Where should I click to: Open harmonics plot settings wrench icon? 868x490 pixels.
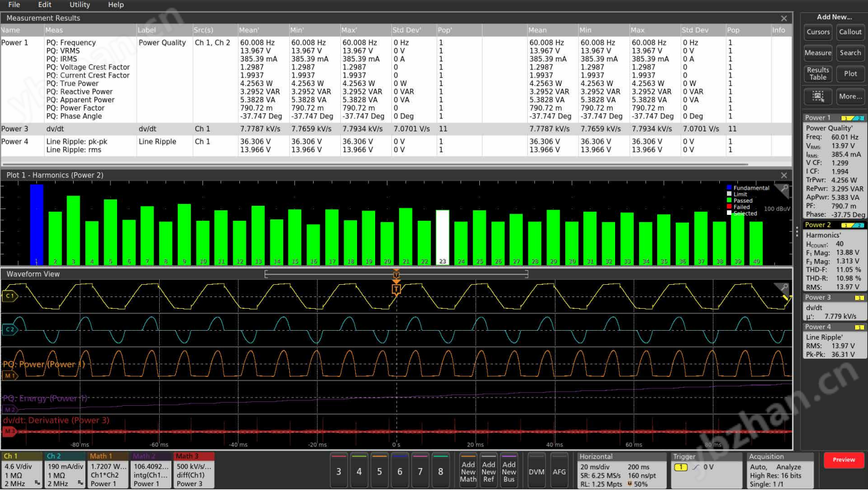784,189
